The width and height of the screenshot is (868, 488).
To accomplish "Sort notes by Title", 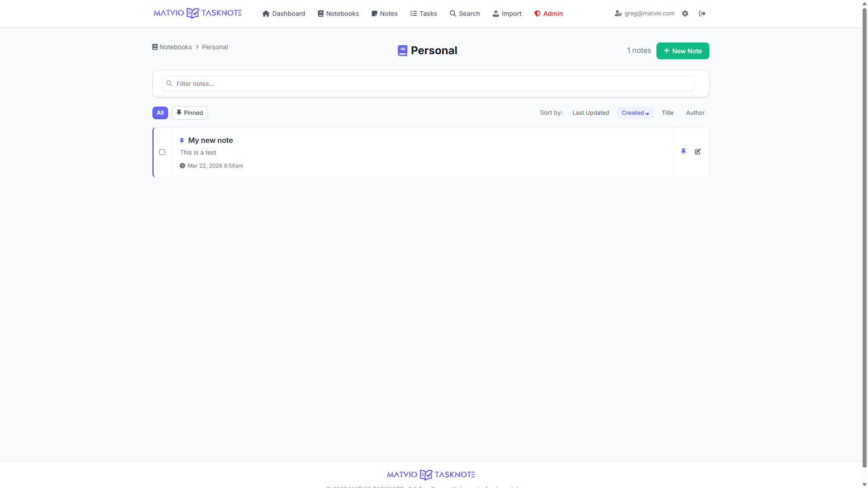I will pyautogui.click(x=667, y=113).
